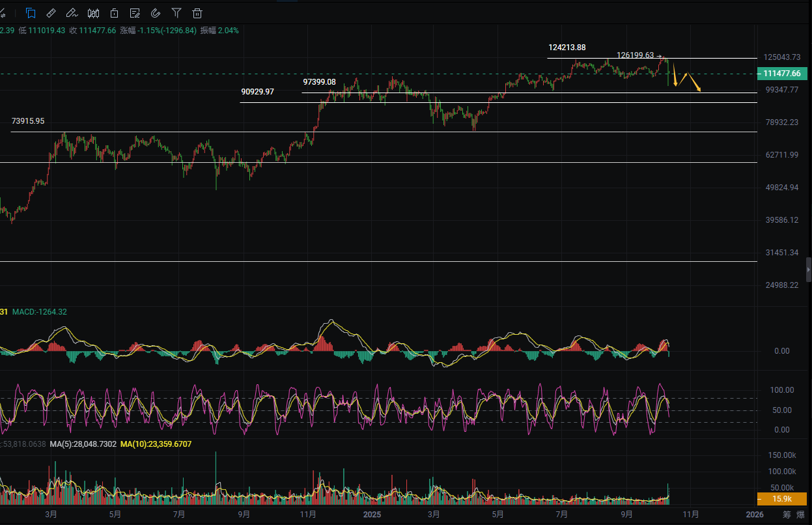The height and width of the screenshot is (525, 812).
Task: Click the edit note icon in toolbar
Action: [x=135, y=12]
